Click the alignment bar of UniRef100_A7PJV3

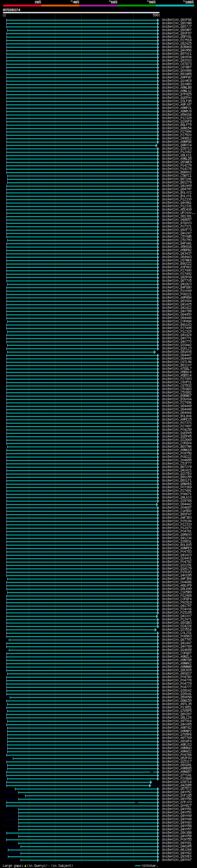(x=82, y=802)
